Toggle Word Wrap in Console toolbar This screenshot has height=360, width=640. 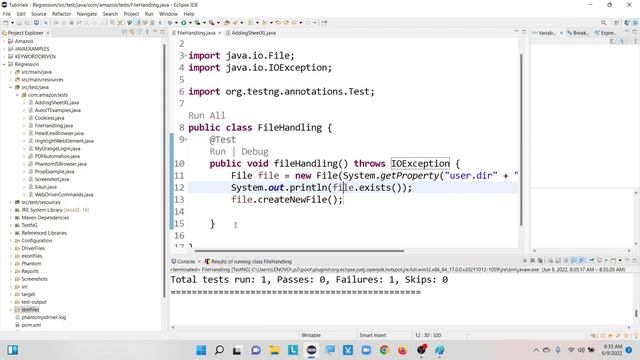(x=566, y=260)
